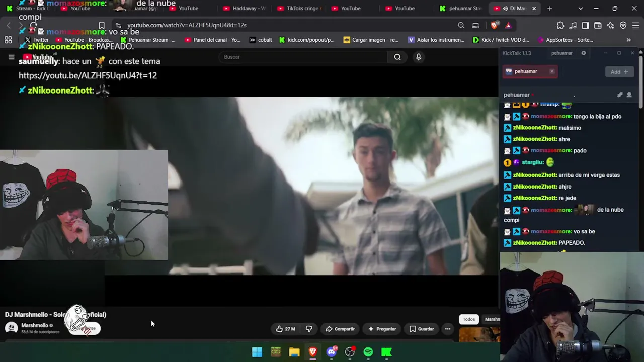Open the video's more actions ellipsis
644x362 pixels.
[447, 329]
